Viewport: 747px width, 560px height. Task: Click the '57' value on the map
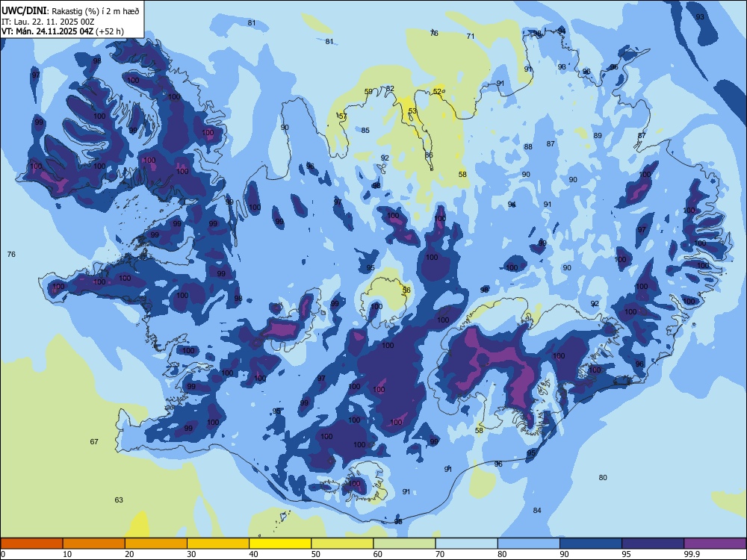coord(343,116)
